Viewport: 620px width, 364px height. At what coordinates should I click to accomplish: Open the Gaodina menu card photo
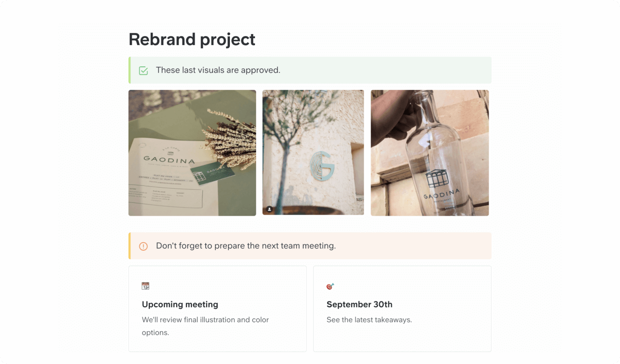(192, 153)
